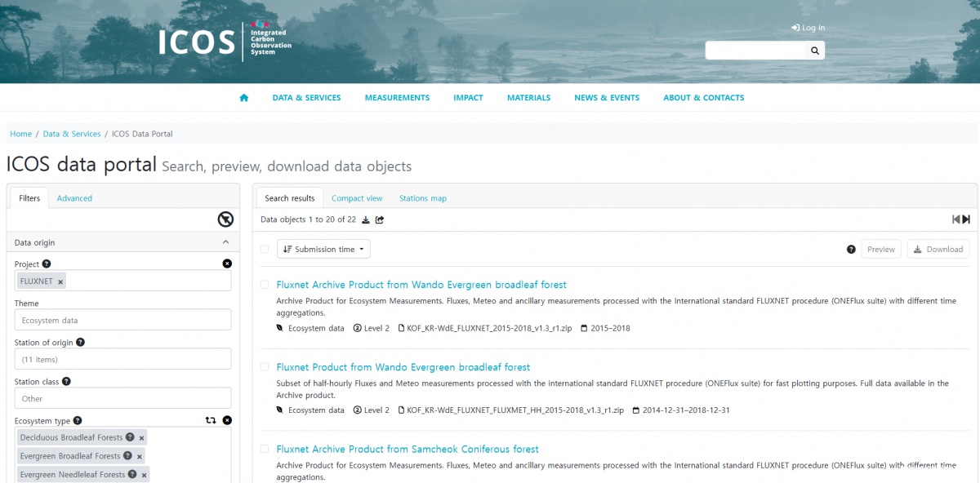Open the Submission time sort dropdown
980x483 pixels.
pyautogui.click(x=323, y=250)
